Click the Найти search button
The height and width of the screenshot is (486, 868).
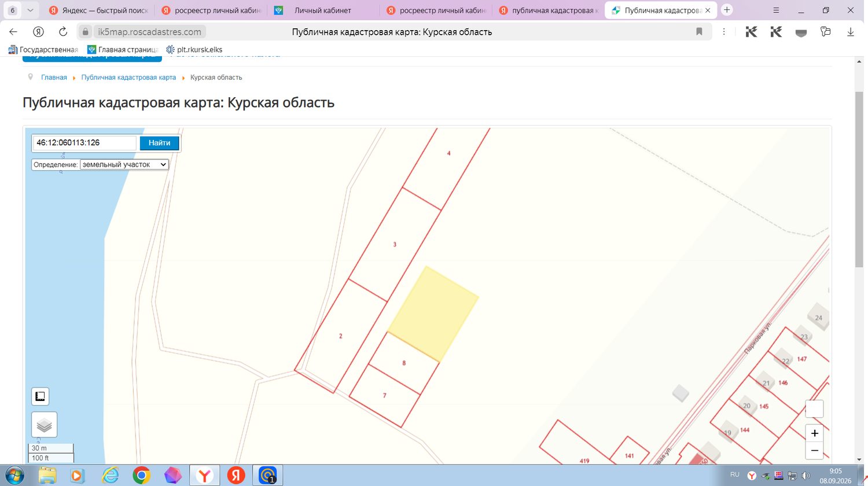(159, 143)
